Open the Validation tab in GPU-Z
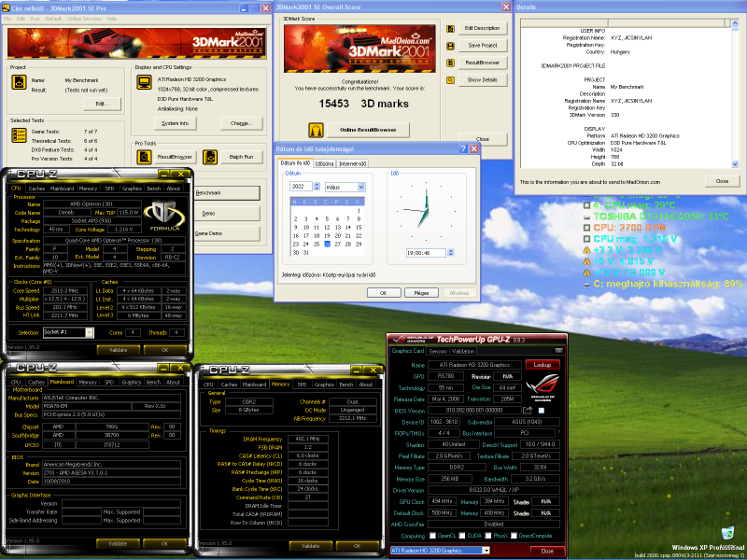 [x=463, y=352]
